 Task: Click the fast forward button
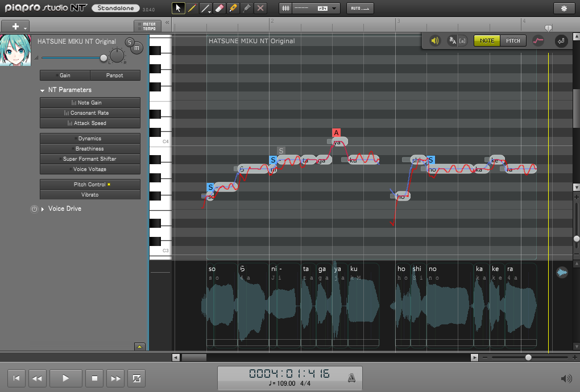[x=115, y=378]
